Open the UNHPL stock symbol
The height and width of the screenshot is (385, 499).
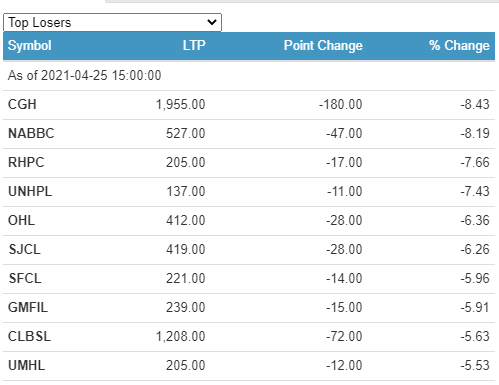click(x=30, y=192)
